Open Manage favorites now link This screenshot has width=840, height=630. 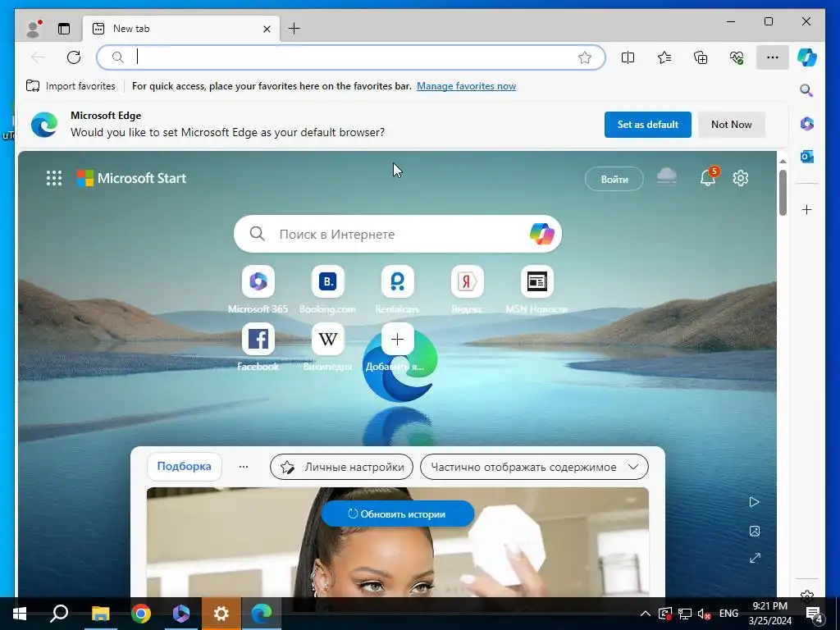[x=466, y=86]
